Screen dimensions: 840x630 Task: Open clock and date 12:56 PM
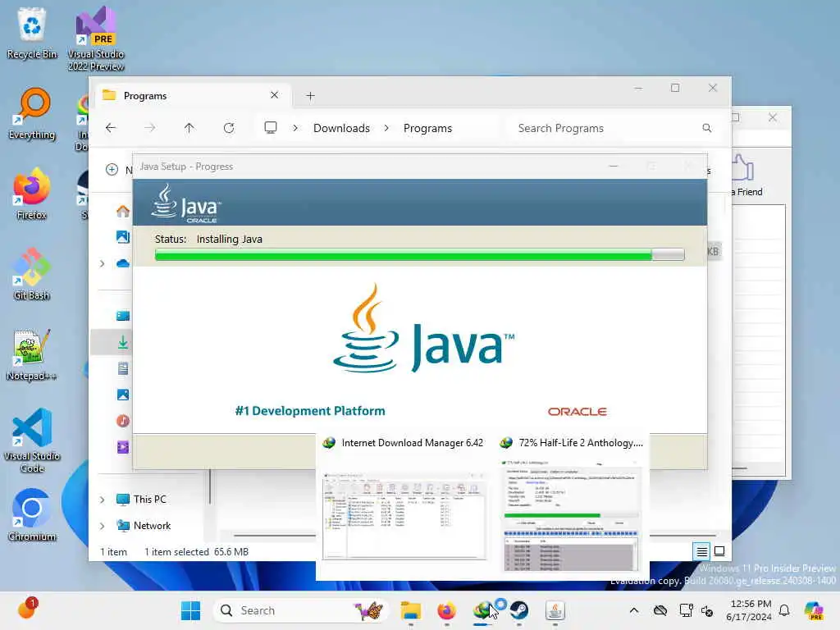750,610
